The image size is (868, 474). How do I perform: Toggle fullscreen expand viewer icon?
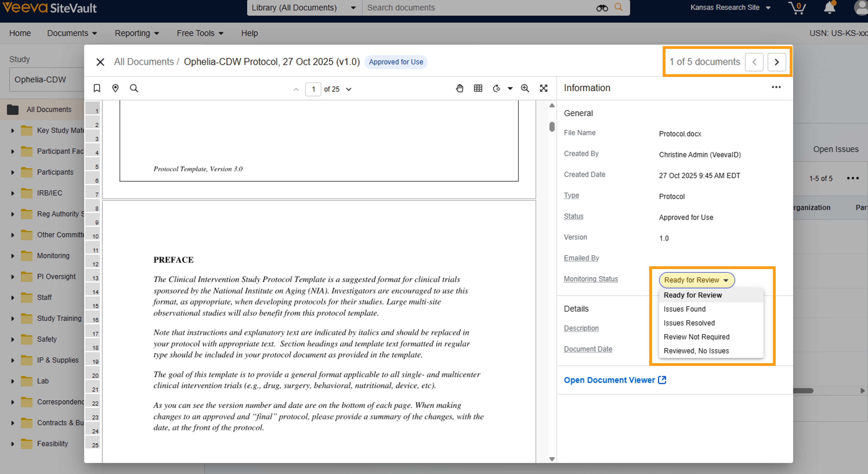click(x=543, y=88)
